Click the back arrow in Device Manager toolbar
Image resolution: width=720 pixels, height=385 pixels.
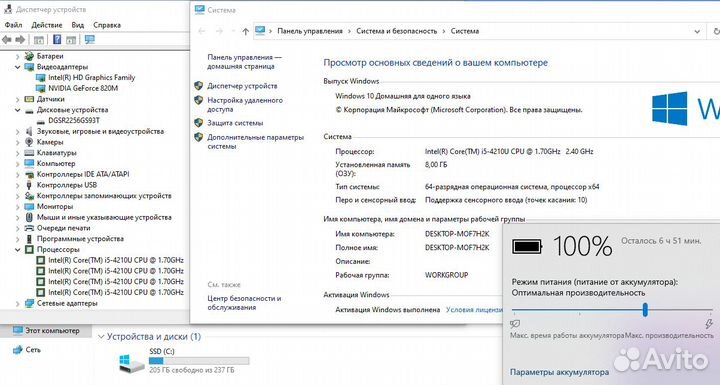coord(6,40)
